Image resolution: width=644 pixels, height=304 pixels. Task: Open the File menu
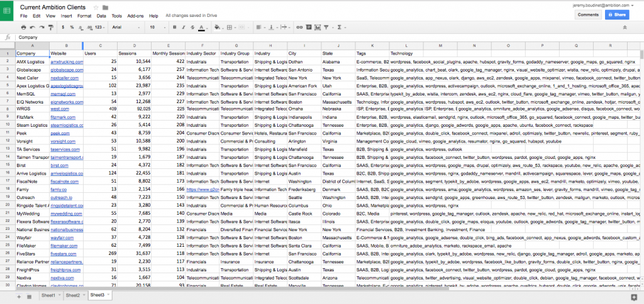[23, 16]
